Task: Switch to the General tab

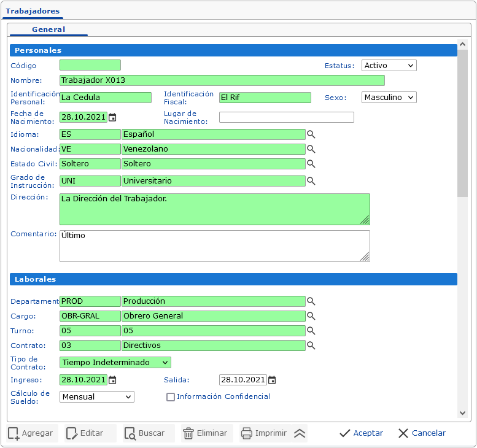Action: 48,29
